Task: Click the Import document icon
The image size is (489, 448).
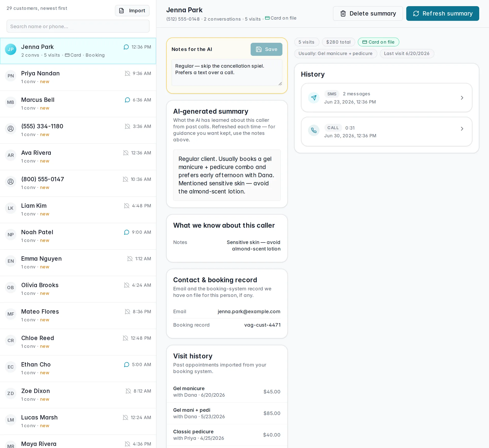Action: click(x=121, y=11)
